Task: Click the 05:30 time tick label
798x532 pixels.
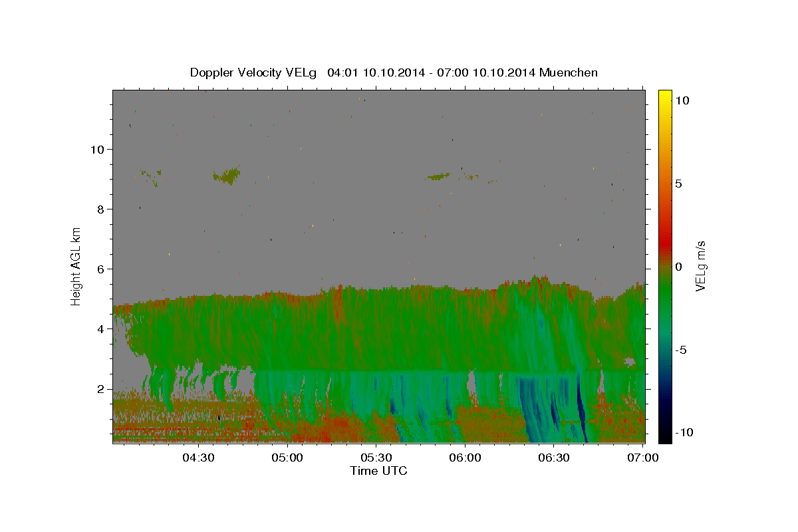Action: (376, 458)
